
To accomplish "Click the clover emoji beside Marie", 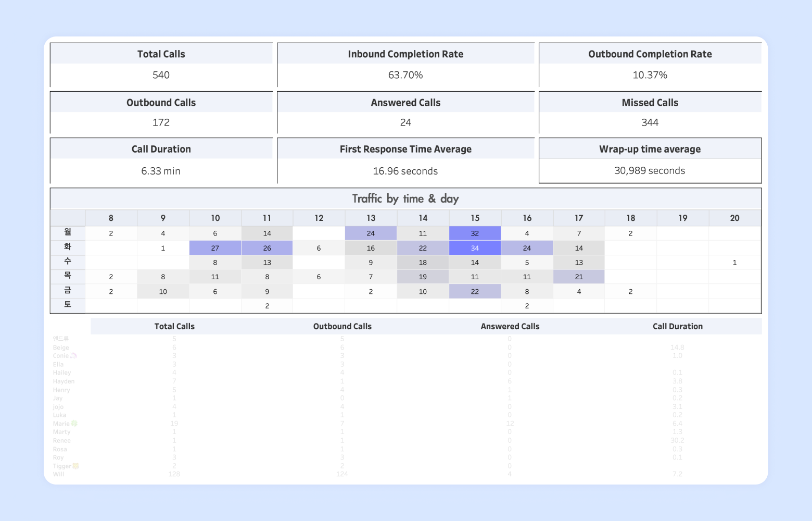I will click(x=74, y=424).
